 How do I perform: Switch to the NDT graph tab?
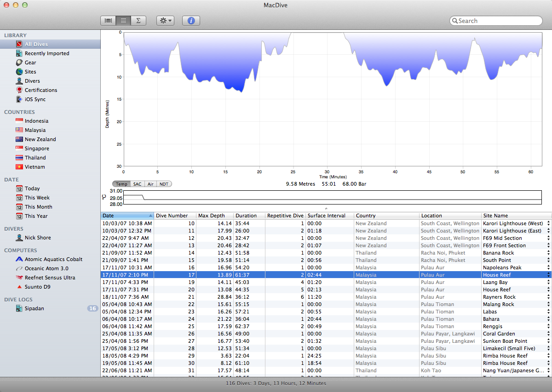[163, 184]
